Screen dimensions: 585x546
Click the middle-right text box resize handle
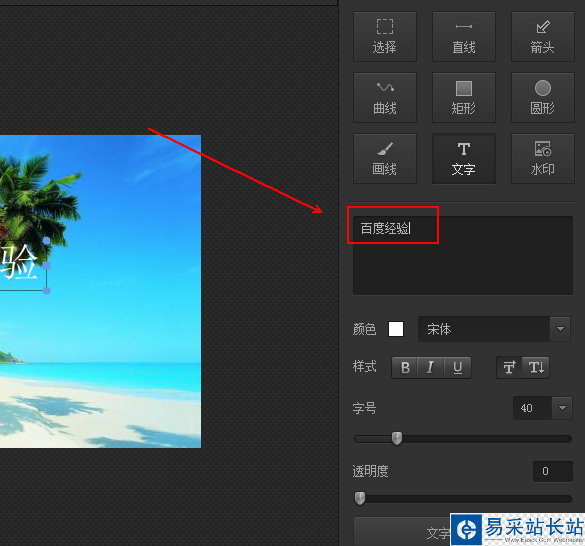(x=47, y=265)
